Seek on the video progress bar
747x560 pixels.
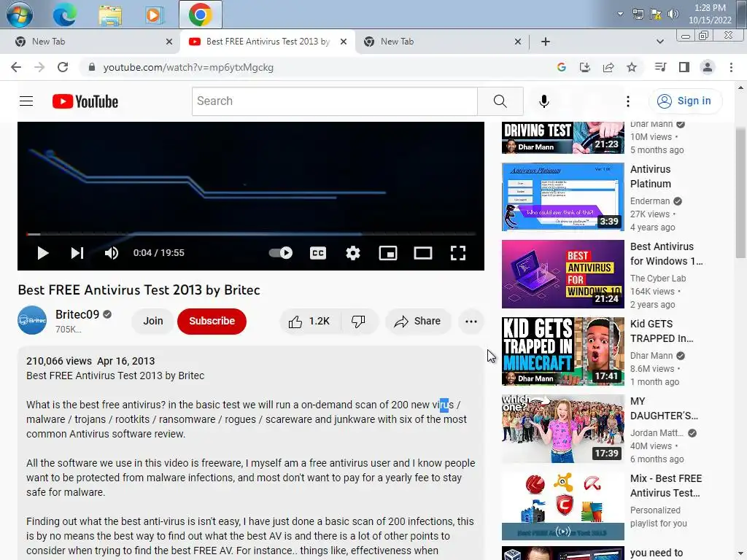coord(251,234)
